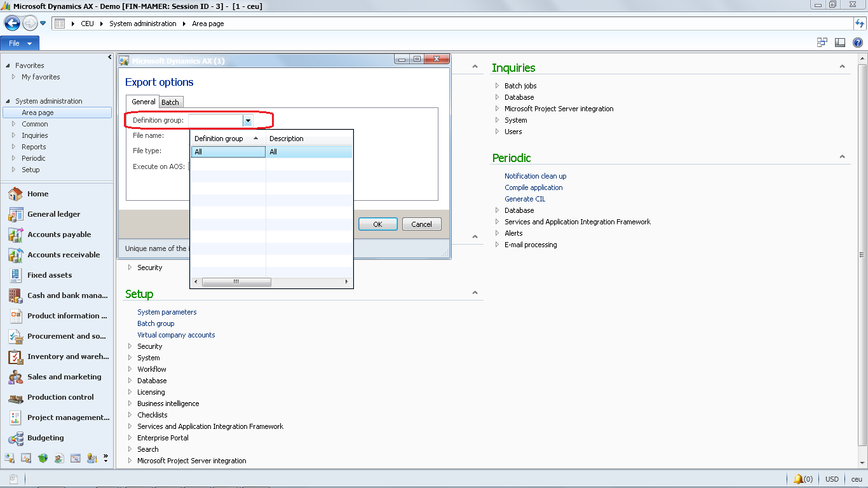Open the Definition group dropdown arrow
This screenshot has width=868, height=488.
[248, 120]
